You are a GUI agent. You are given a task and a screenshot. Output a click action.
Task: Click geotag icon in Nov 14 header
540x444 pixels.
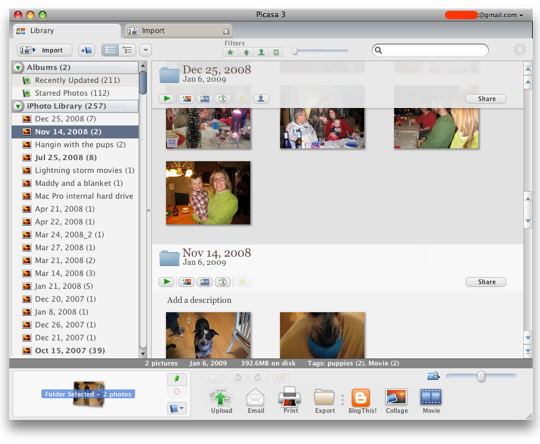click(223, 282)
